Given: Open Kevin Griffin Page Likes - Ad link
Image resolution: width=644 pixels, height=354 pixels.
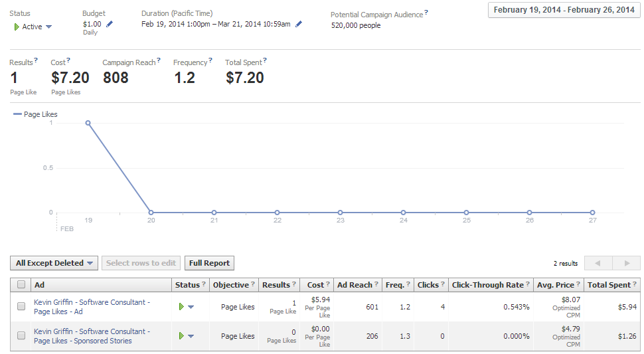Looking at the screenshot, I should tap(92, 307).
